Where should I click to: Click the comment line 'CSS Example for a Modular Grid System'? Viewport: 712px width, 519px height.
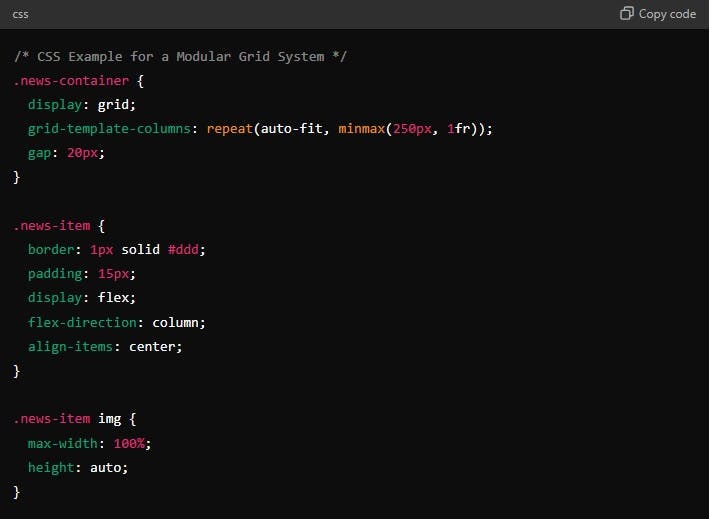[180, 56]
